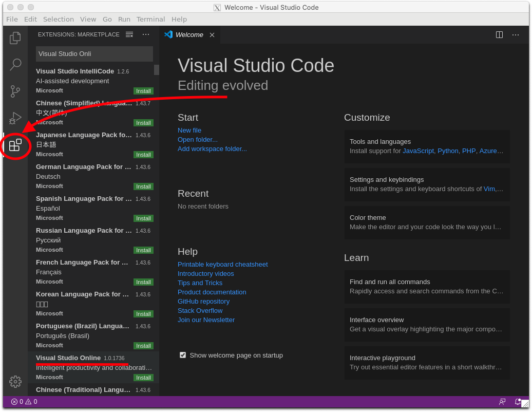Select Visual Studio IntelliCode entry title
Viewport: 532px width, 412px height.
(x=75, y=71)
